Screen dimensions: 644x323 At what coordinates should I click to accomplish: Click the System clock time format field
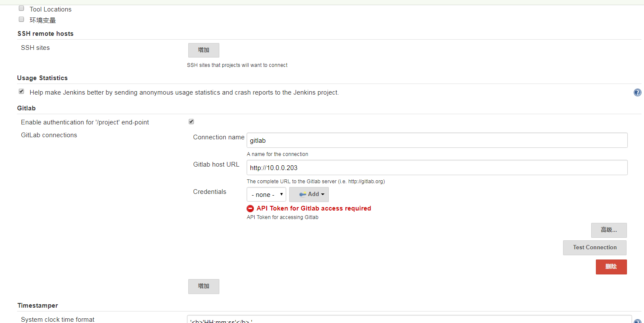pos(409,320)
